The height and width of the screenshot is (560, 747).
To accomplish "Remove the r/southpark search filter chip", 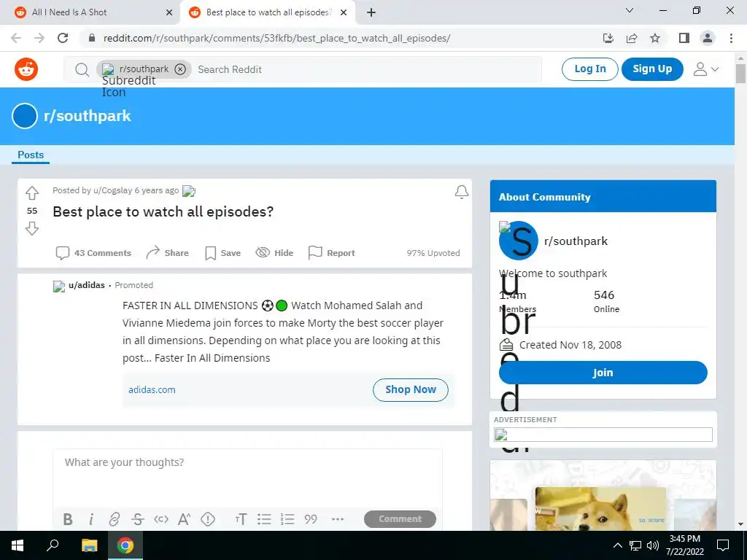I will coord(180,69).
